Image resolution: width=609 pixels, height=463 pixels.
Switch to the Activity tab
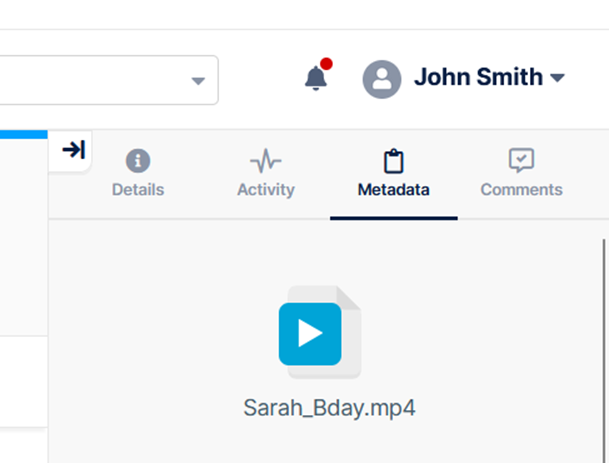tap(265, 189)
